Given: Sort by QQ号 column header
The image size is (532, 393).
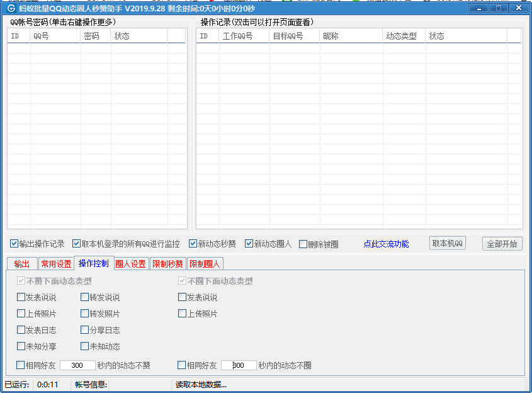Looking at the screenshot, I should (x=55, y=36).
